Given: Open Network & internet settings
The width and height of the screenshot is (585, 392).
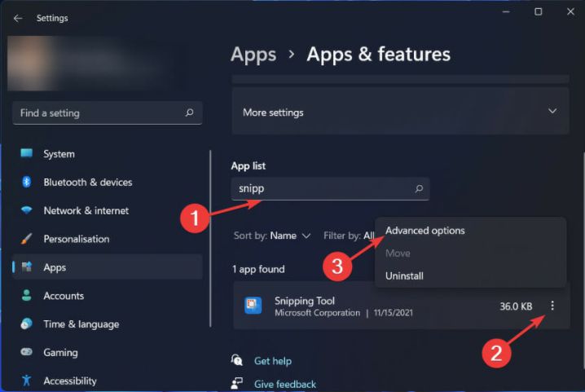Looking at the screenshot, I should coord(107,210).
